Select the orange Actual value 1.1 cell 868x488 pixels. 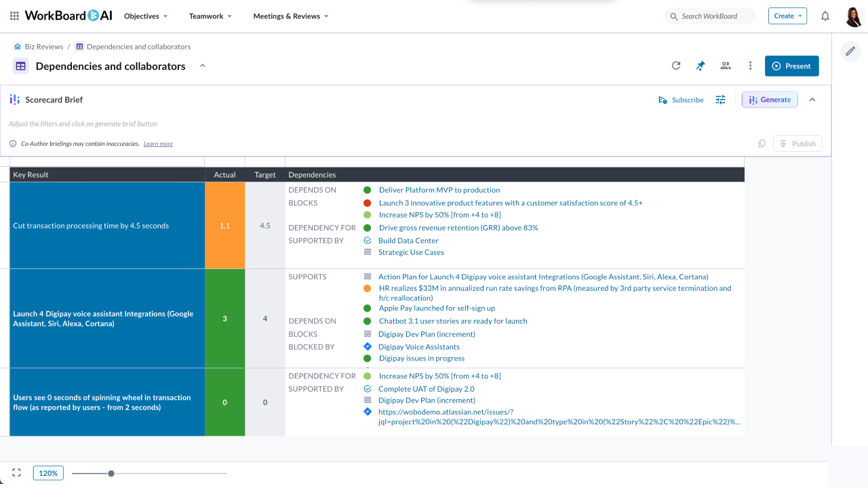[x=225, y=226]
